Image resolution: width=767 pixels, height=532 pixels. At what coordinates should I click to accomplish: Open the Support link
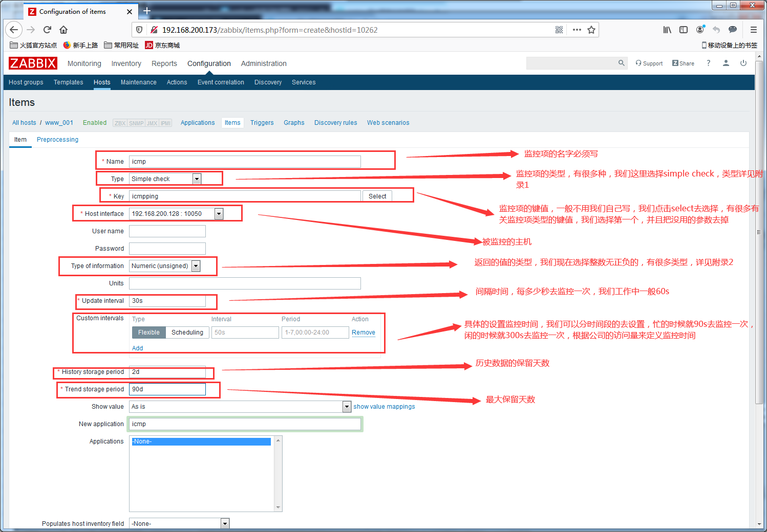(x=649, y=63)
